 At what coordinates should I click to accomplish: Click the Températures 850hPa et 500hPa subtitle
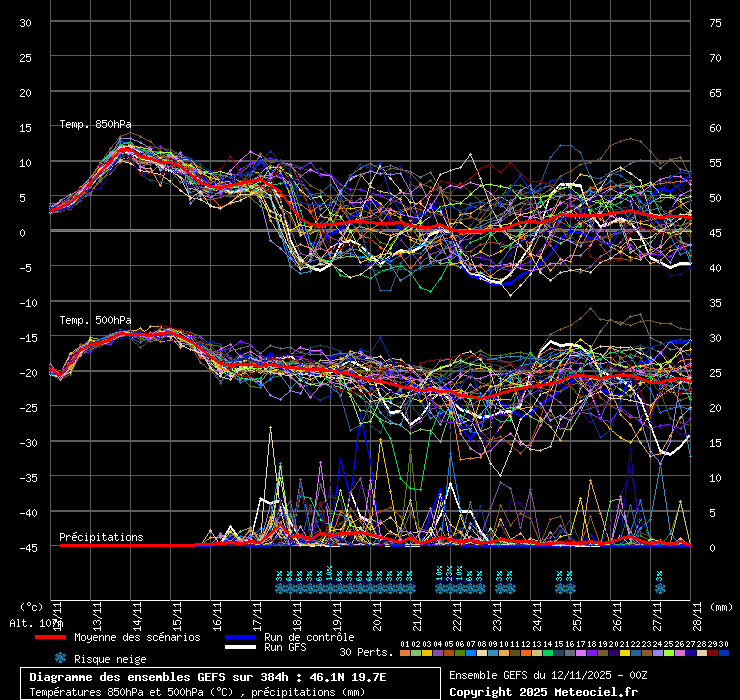pos(197,692)
